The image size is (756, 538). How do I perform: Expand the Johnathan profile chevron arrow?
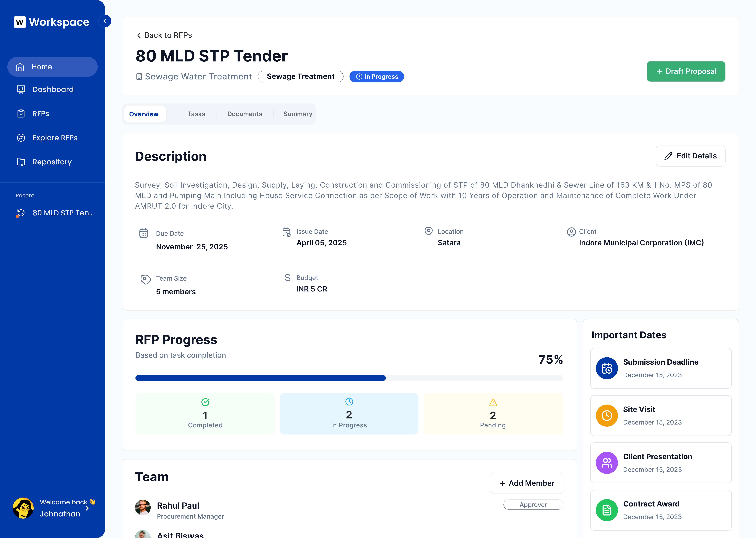tap(87, 508)
